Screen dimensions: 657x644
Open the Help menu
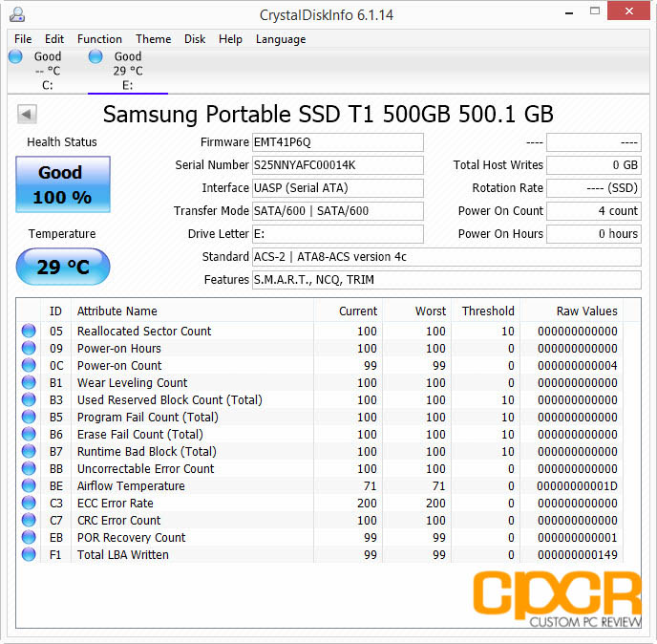click(230, 39)
